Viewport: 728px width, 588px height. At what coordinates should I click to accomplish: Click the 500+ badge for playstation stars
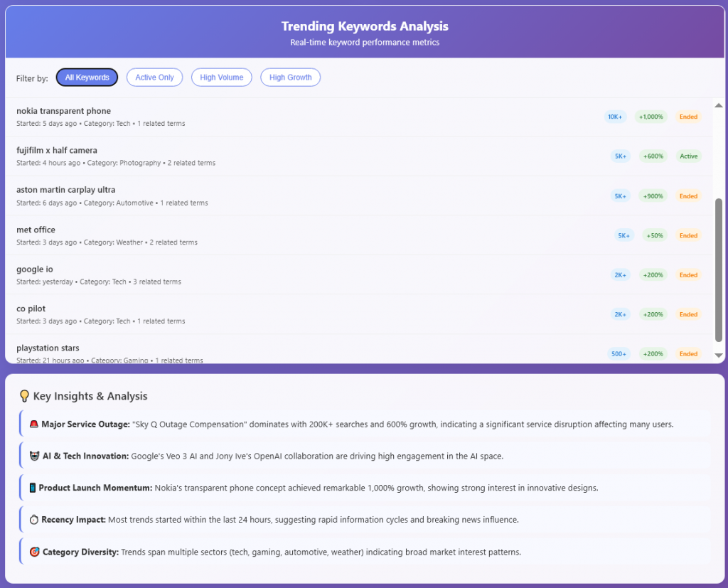point(619,354)
